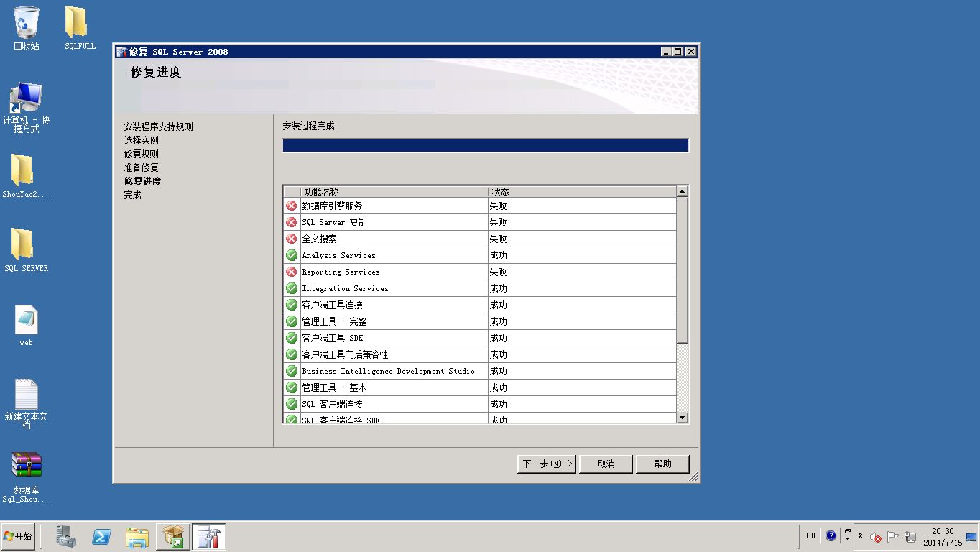
Task: Click the failed icon beside 全文搜索
Action: click(x=292, y=239)
